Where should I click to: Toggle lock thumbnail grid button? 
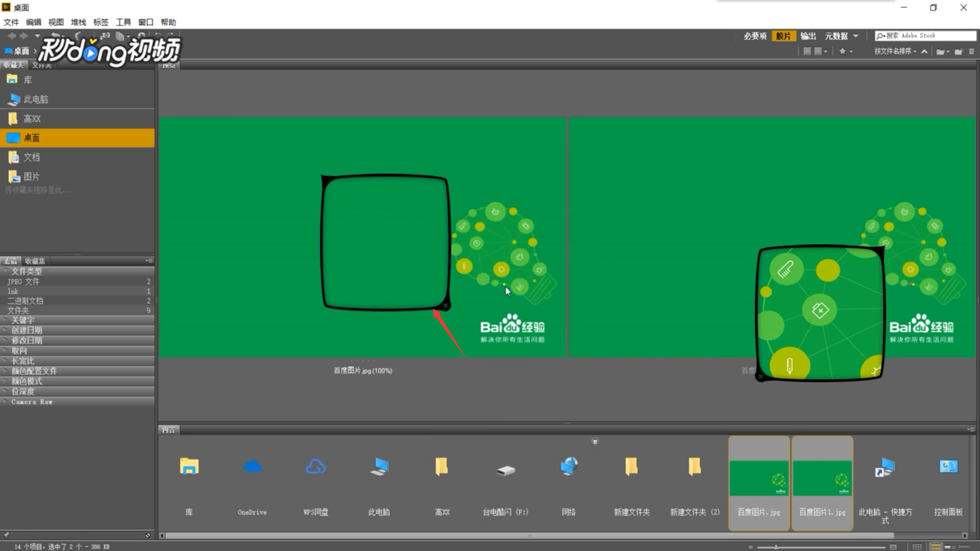917,547
